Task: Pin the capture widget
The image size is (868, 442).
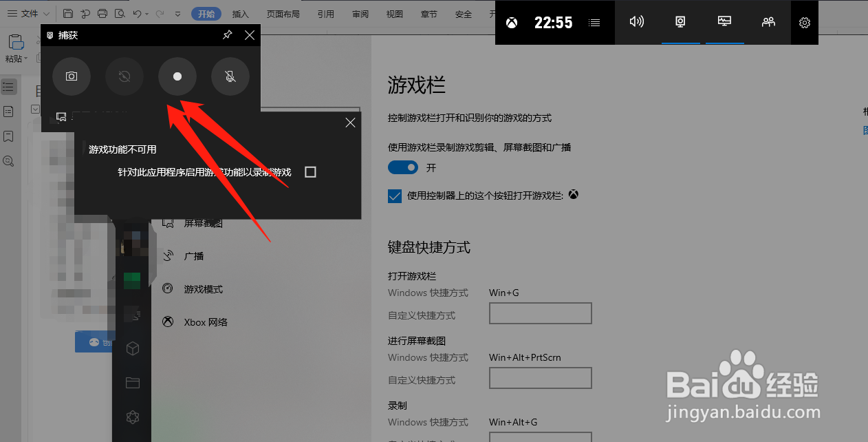Action: pyautogui.click(x=228, y=35)
